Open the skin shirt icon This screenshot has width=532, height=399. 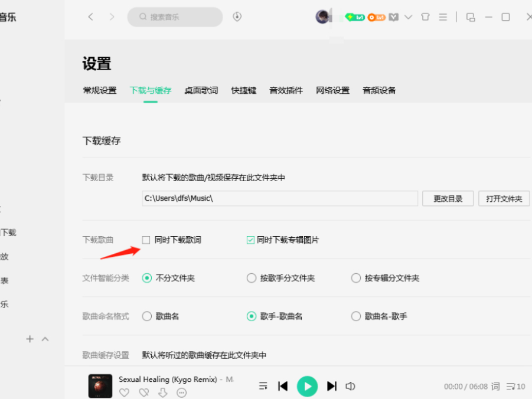426,17
